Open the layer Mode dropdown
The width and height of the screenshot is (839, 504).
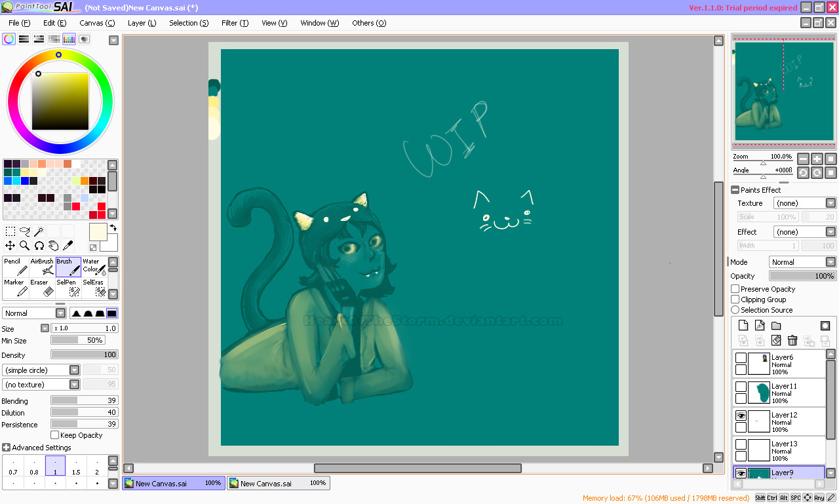803,262
